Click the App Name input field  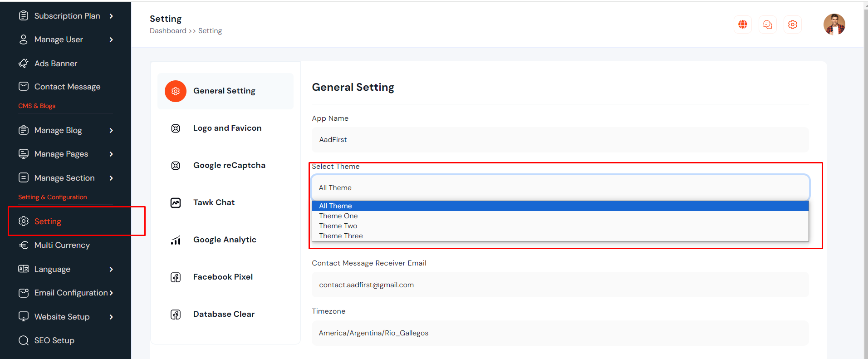click(560, 140)
